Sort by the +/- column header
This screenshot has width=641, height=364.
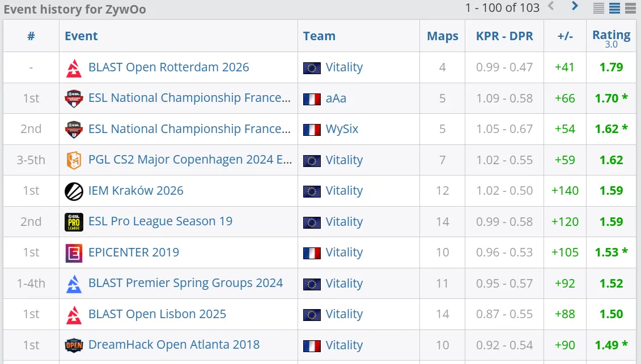(565, 36)
